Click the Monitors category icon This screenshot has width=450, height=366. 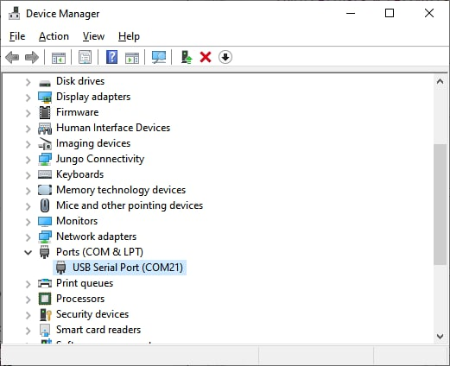tap(45, 221)
